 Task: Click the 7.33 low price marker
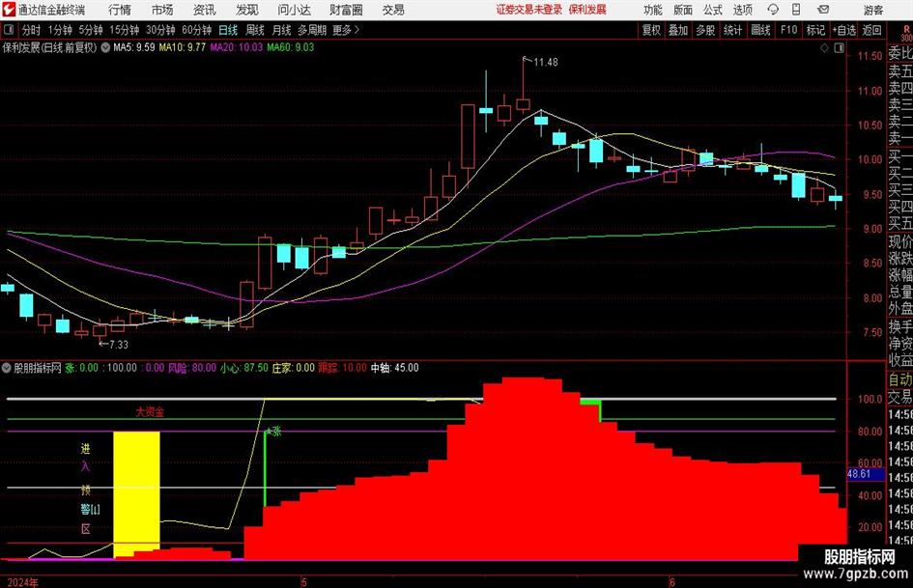click(x=119, y=345)
